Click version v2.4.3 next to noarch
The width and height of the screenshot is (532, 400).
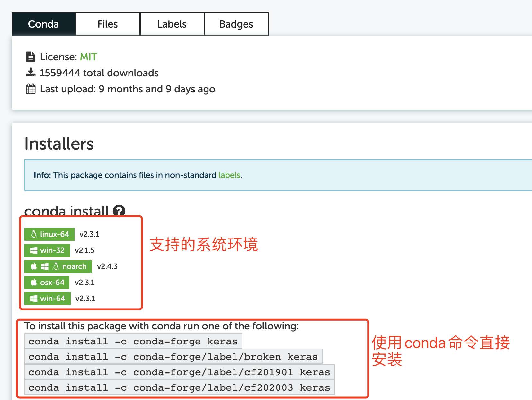tap(107, 266)
